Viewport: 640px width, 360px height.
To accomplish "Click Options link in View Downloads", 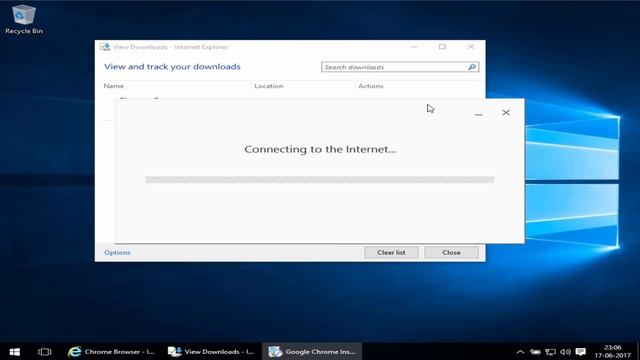I will pos(118,252).
